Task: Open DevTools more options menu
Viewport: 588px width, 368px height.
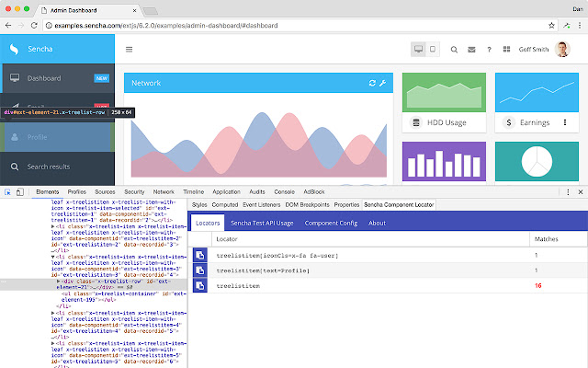Action: pos(568,192)
